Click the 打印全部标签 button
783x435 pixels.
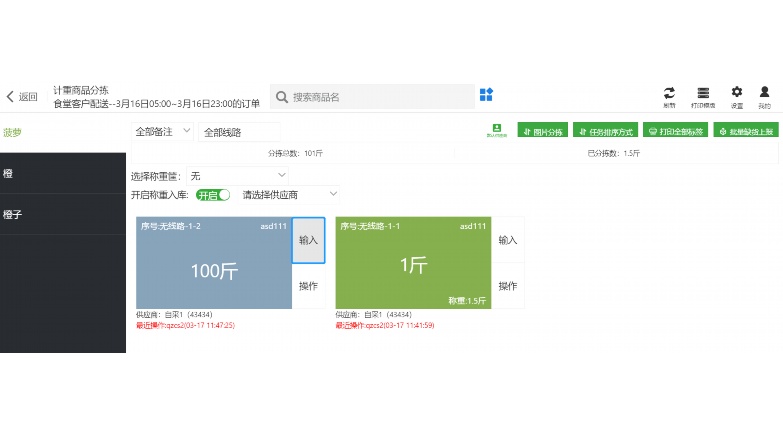pyautogui.click(x=675, y=131)
